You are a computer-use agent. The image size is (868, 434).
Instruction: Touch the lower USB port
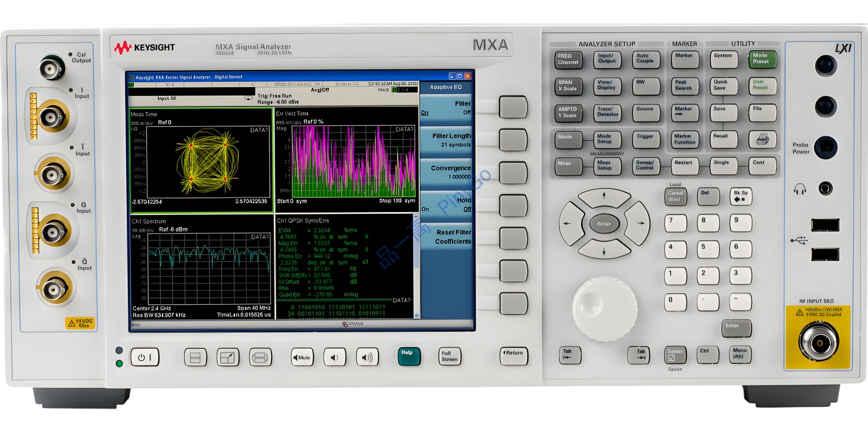(825, 254)
